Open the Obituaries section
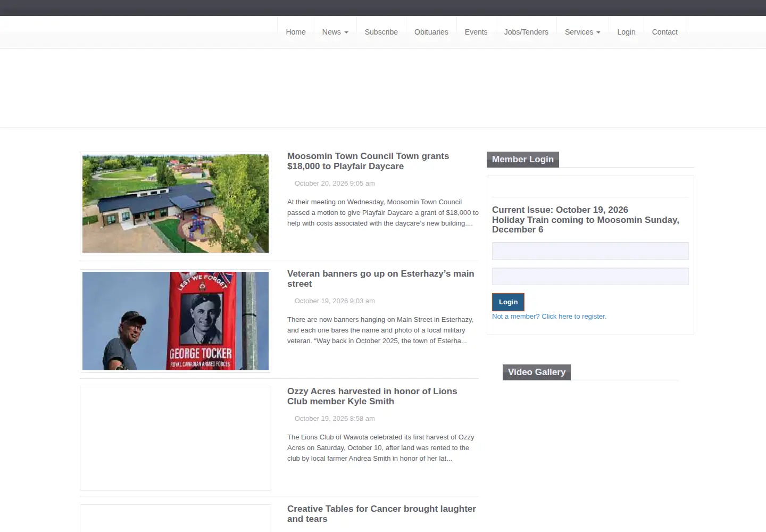Image resolution: width=766 pixels, height=532 pixels. tap(431, 32)
